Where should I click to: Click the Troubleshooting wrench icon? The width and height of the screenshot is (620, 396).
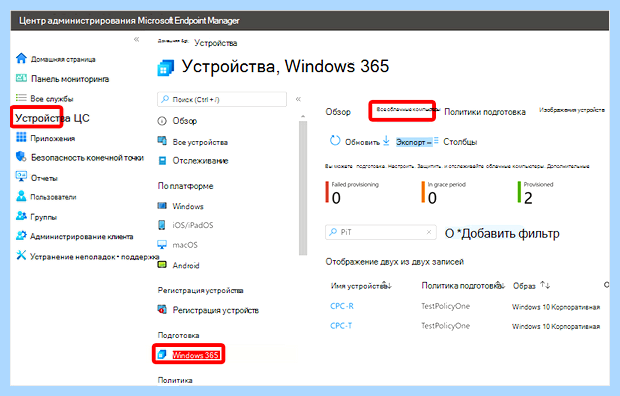coord(21,255)
